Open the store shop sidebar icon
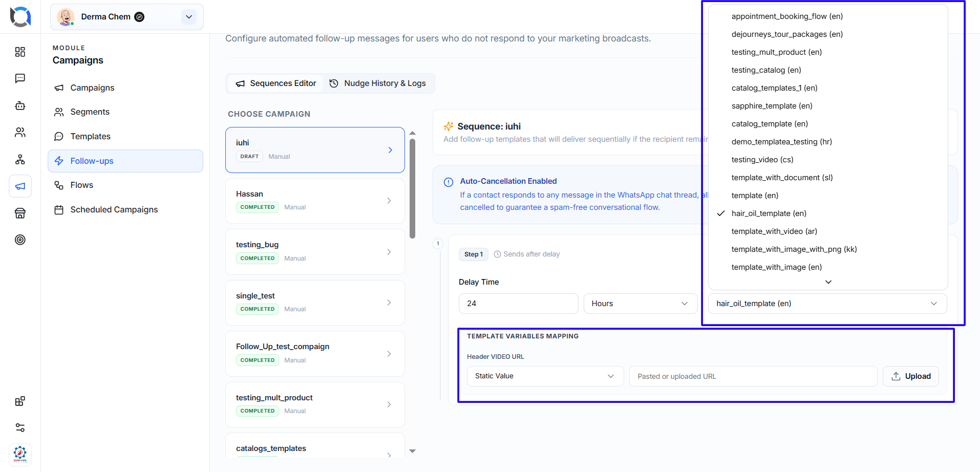 (20, 213)
